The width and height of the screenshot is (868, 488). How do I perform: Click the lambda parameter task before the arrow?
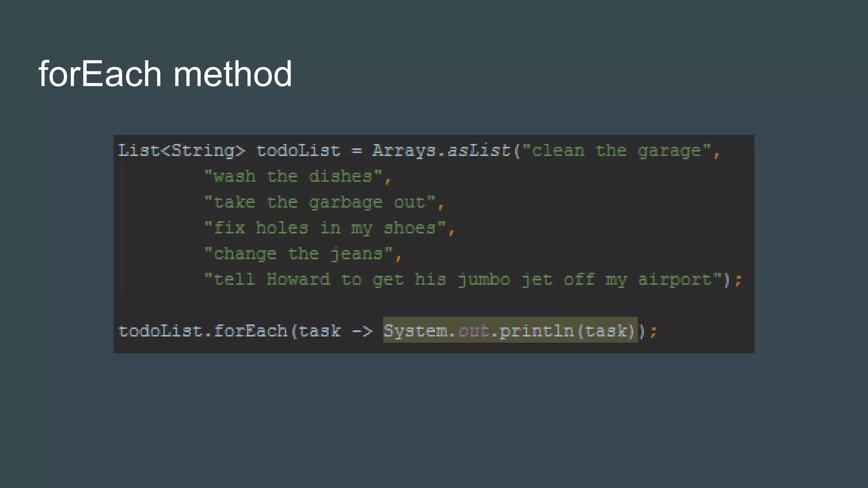pyautogui.click(x=319, y=331)
